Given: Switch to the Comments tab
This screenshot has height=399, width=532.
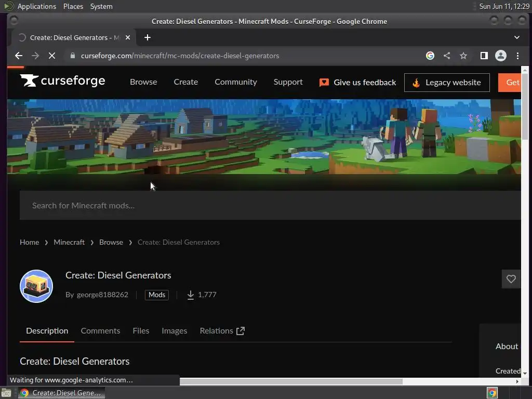Looking at the screenshot, I should [x=100, y=331].
